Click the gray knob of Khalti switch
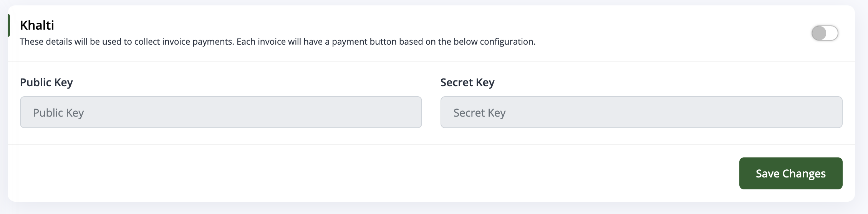The image size is (868, 214). [819, 33]
